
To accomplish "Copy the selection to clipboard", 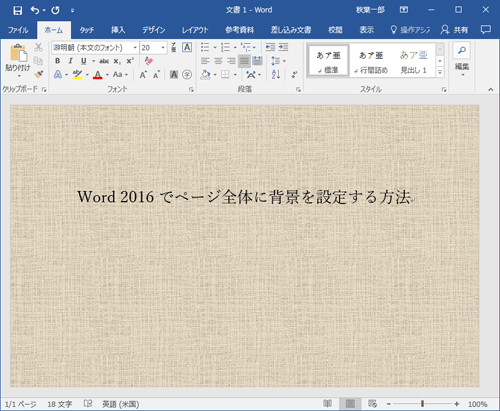I will 38,61.
